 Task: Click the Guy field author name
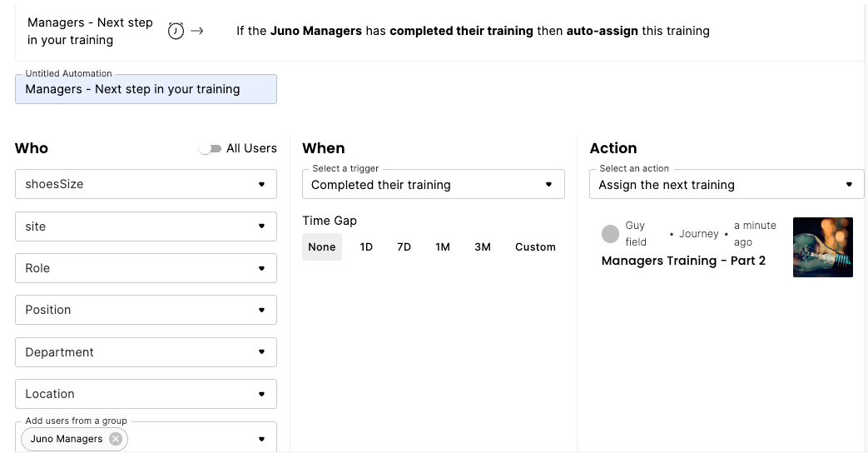(x=636, y=234)
